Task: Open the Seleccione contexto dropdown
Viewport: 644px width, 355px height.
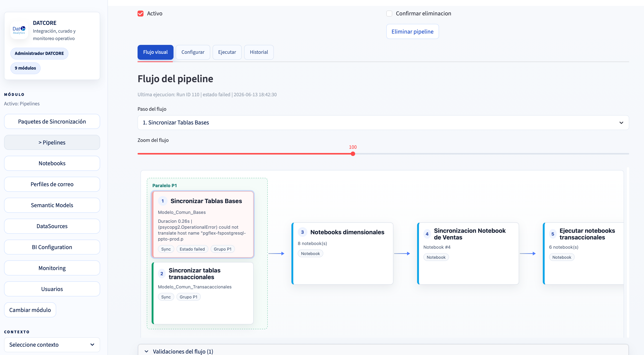Action: (52, 344)
